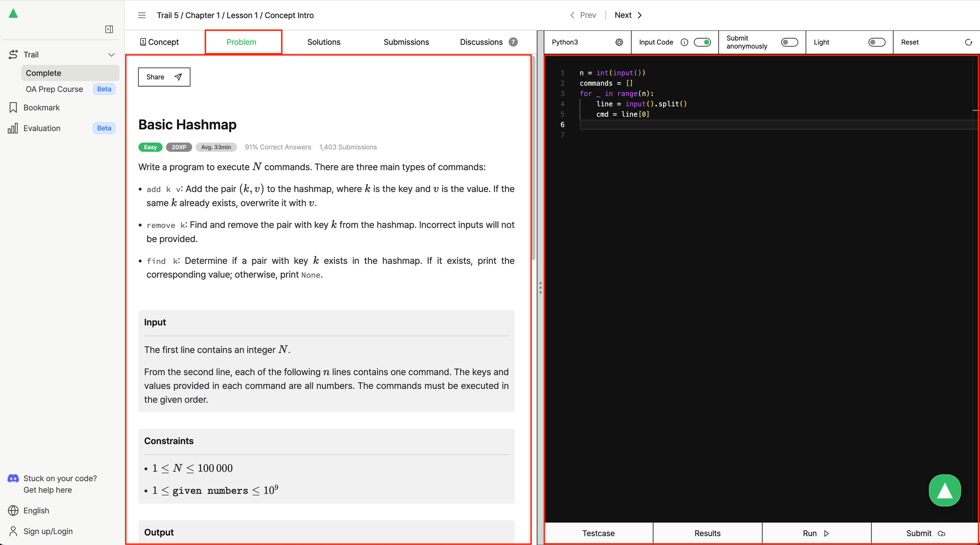
Task: Click the 1,403 Submissions text
Action: tap(348, 147)
